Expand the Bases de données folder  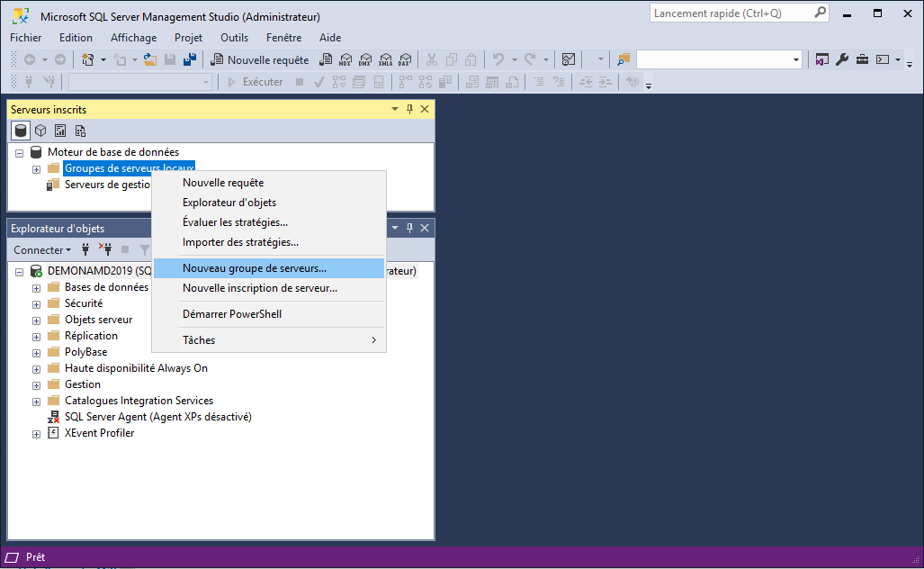pos(37,288)
